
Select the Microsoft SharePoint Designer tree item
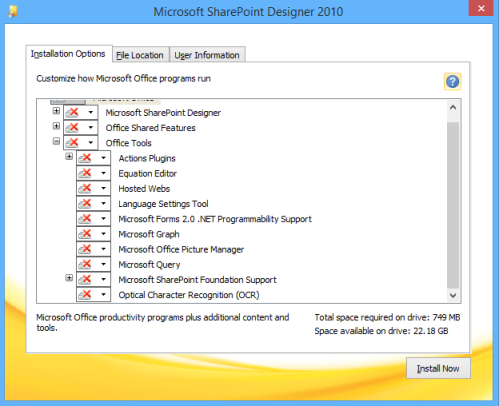coord(163,113)
